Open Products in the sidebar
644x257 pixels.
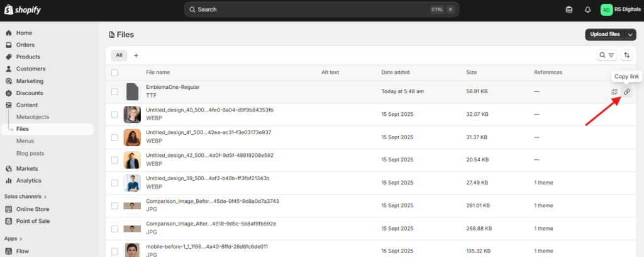pos(28,57)
